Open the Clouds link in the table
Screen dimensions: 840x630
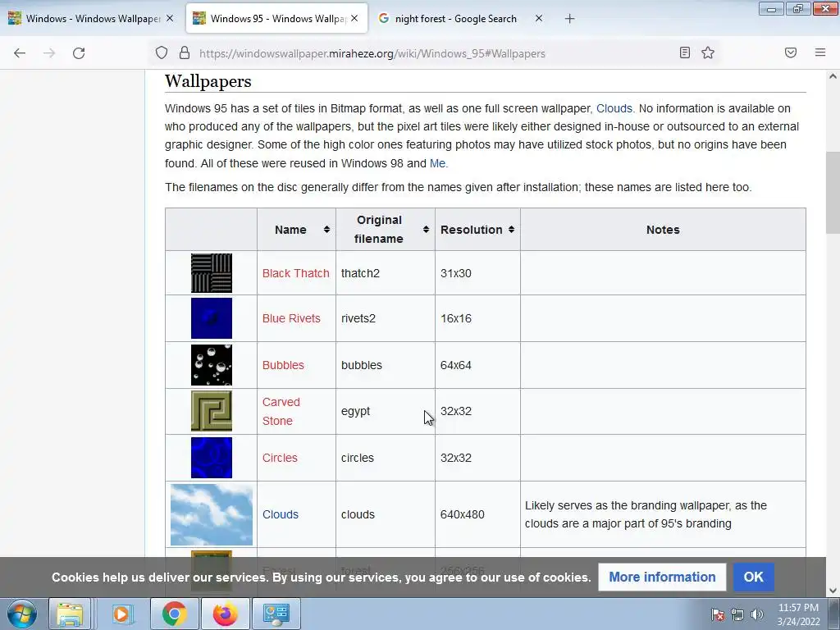pyautogui.click(x=281, y=514)
